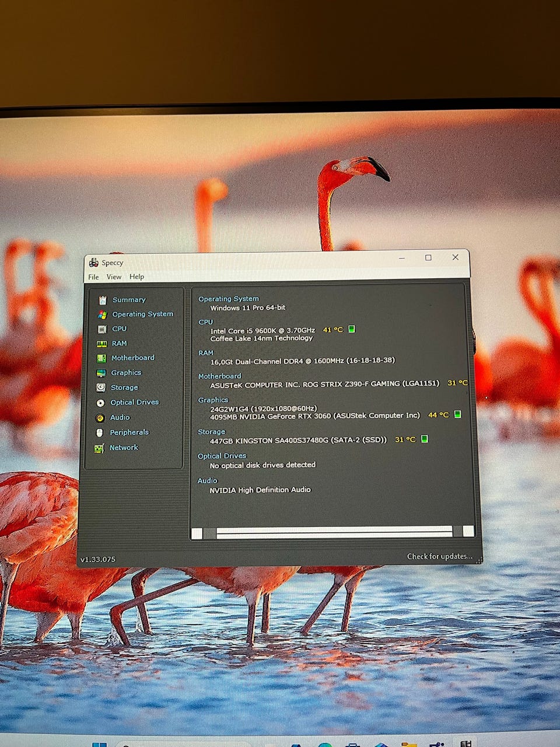Viewport: 560px width, 747px height.
Task: Click the green CPU temperature indicator
Action: (352, 329)
